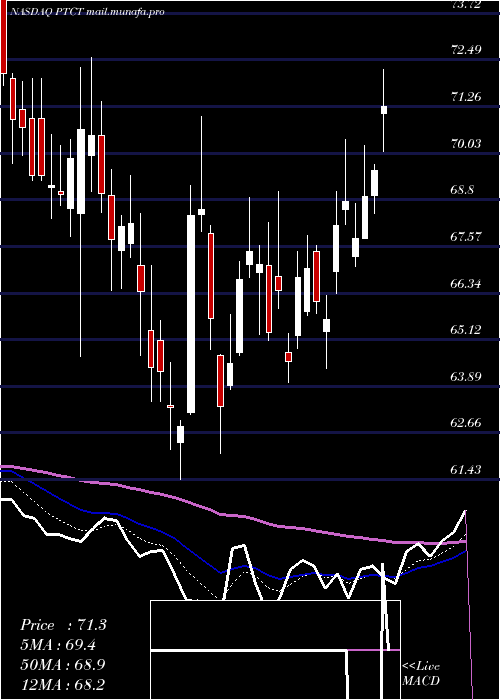Viewport: 500px width, 700px height.
Task: Click the 70.03 price axis label
Action: pos(466,143)
